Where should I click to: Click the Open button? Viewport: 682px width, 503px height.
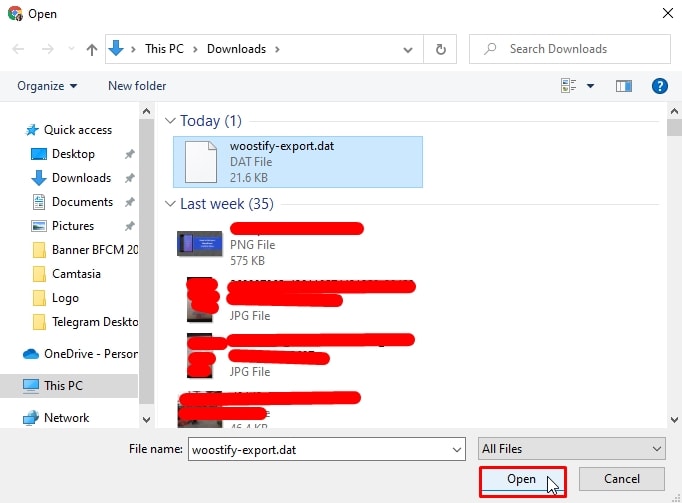(x=521, y=480)
